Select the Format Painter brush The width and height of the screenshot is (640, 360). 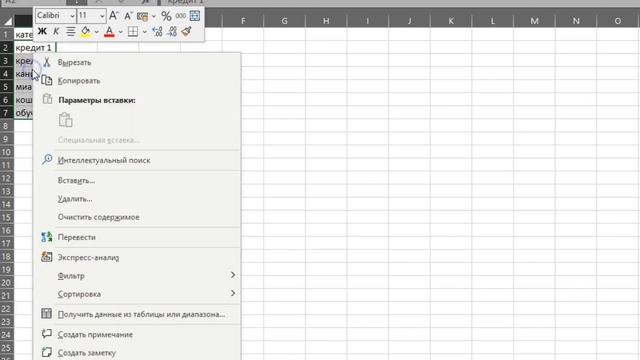187,31
